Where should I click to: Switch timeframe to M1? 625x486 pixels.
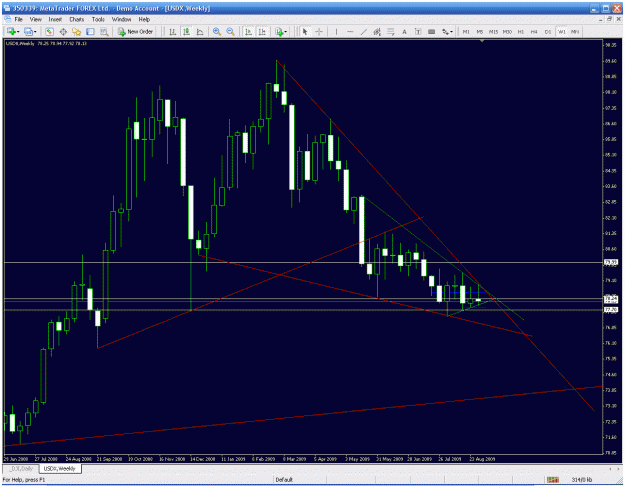(466, 31)
